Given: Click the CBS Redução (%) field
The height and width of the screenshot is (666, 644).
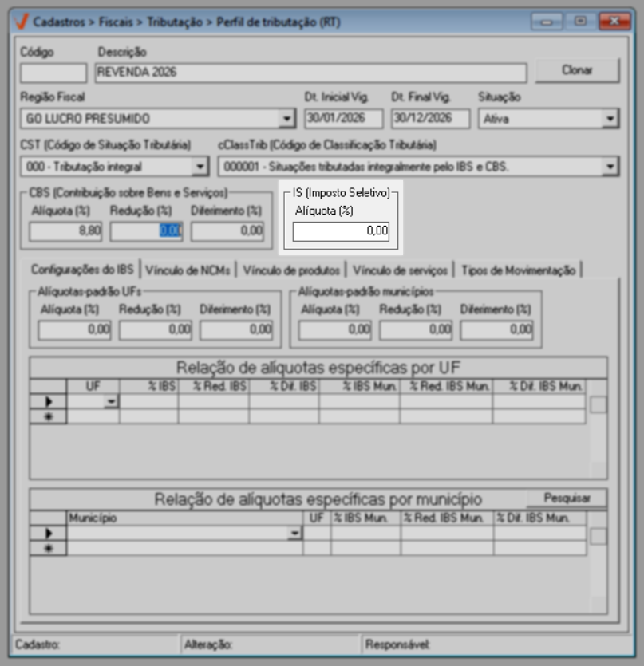Looking at the screenshot, I should coord(146,231).
